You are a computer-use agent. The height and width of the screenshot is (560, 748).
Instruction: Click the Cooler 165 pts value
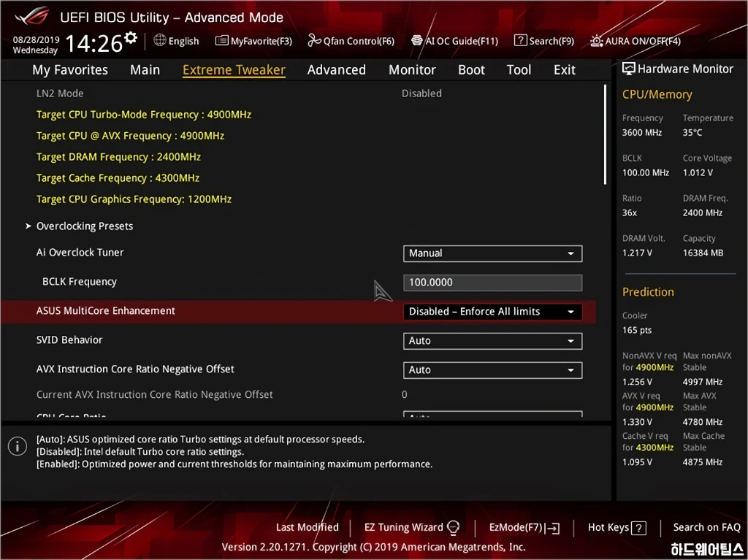637,330
